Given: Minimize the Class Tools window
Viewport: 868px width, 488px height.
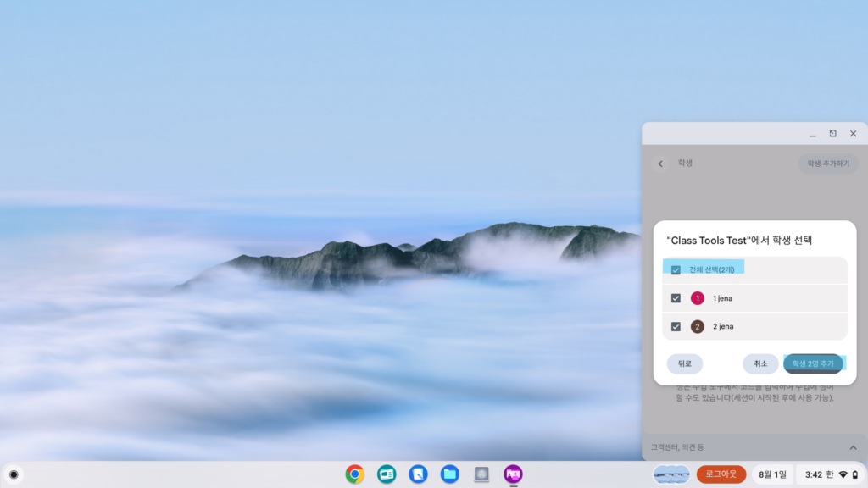Looking at the screenshot, I should pos(812,134).
